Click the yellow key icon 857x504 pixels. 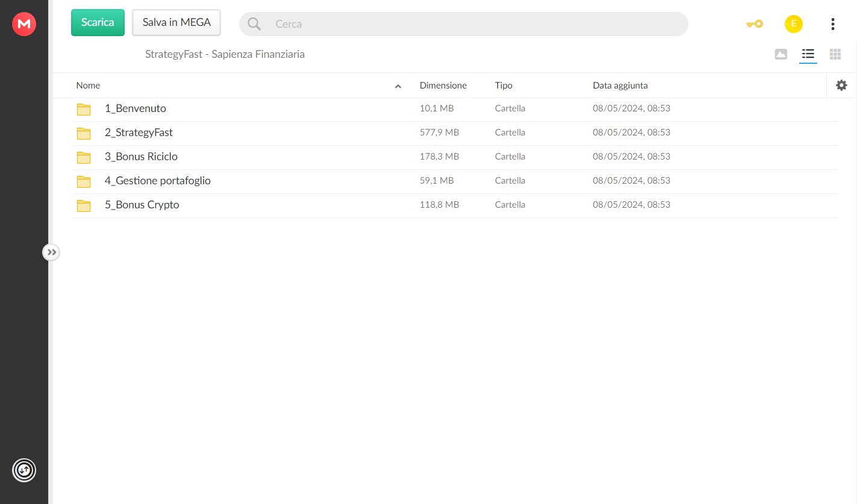755,24
